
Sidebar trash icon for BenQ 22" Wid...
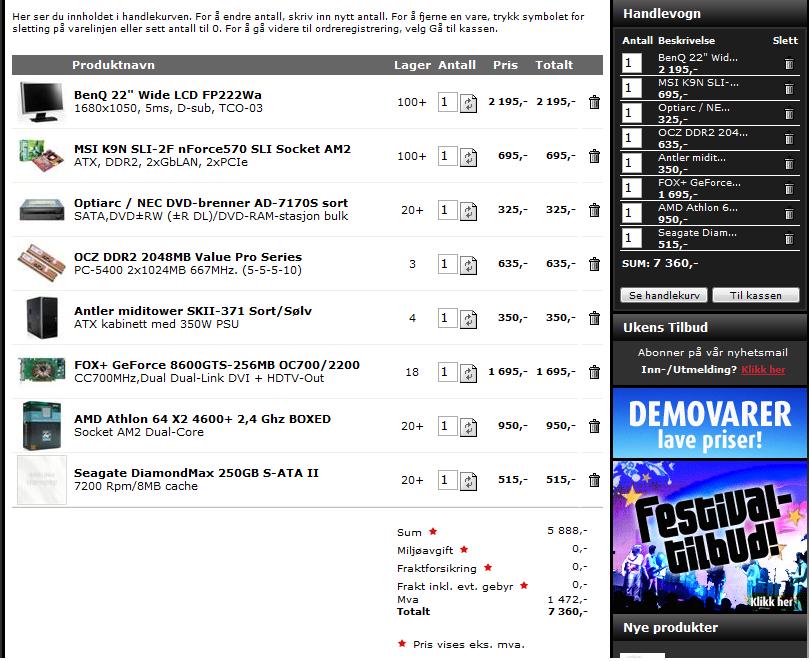tap(789, 64)
